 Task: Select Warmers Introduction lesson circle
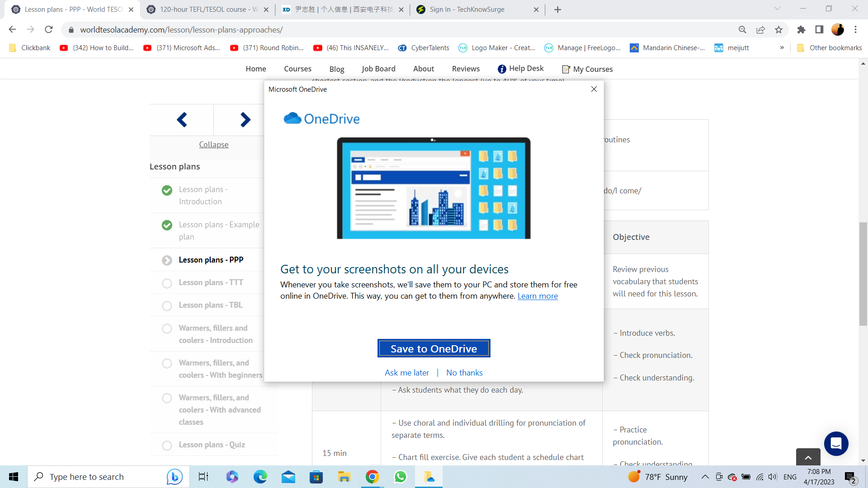pos(167,328)
